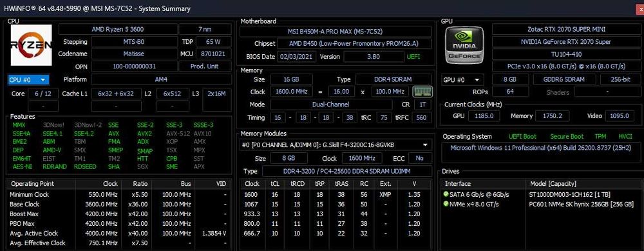Click the AMD Ryzen 5 3600 name field
The height and width of the screenshot is (251, 644).
click(118, 29)
